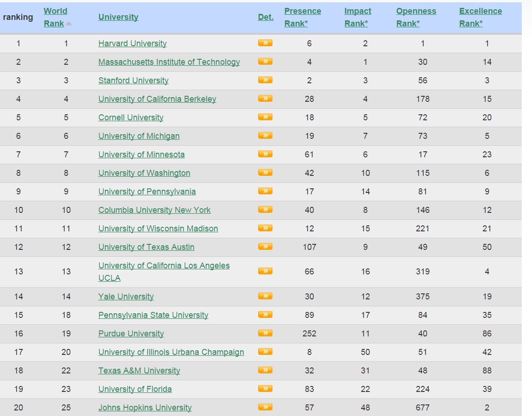Toggle sort arrow beside World Rank
Image resolution: width=532 pixels, height=416 pixels.
click(x=69, y=24)
